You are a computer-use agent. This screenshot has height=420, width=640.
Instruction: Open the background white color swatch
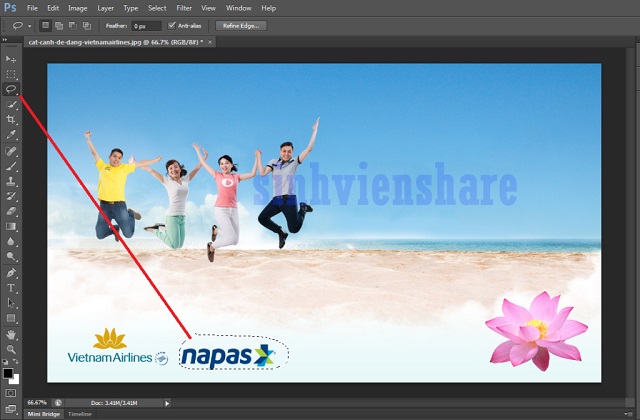[16, 380]
